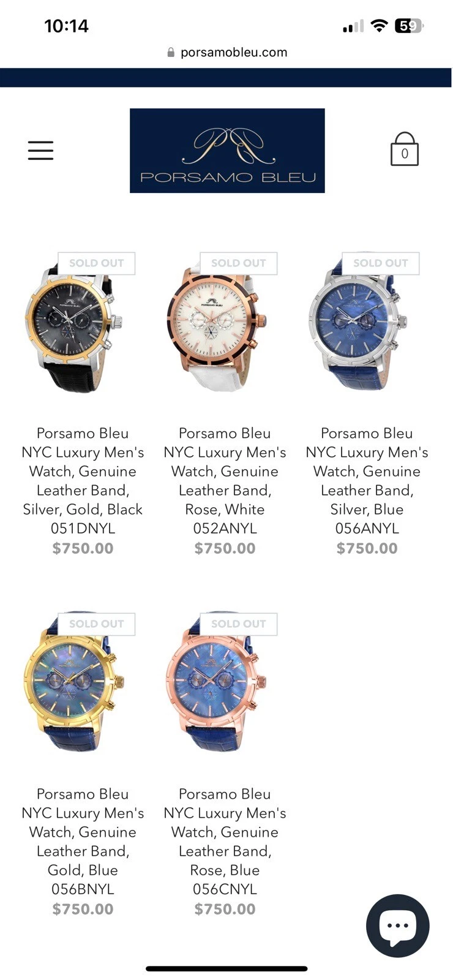
Task: Open the Shopify chat bubble
Action: tap(398, 925)
